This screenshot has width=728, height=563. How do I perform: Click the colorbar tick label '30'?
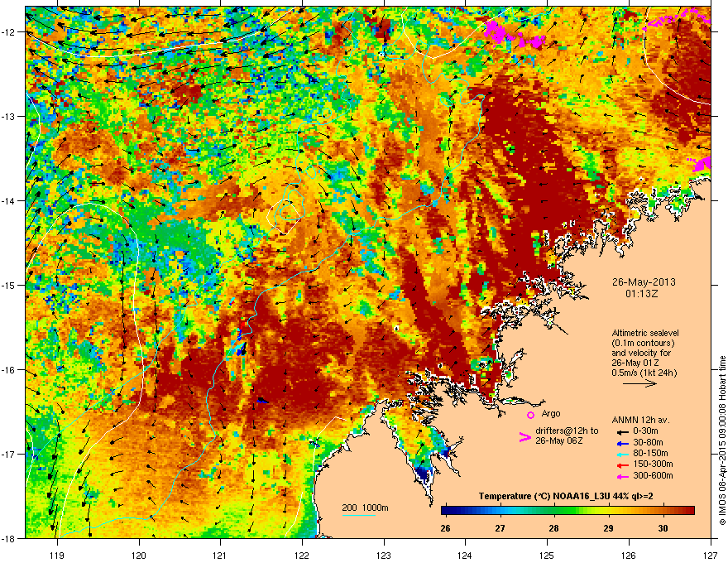[x=663, y=528]
